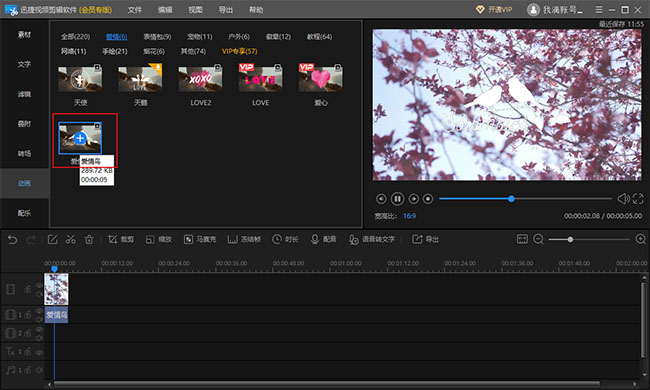This screenshot has width=650, height=390.
Task: Select the 爱情鸟 clip on timeline
Action: click(56, 315)
